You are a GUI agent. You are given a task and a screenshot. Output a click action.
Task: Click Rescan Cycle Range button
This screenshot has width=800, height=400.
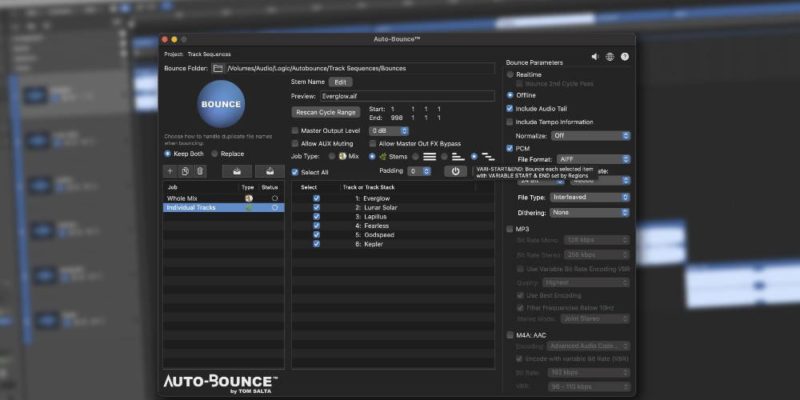click(326, 112)
